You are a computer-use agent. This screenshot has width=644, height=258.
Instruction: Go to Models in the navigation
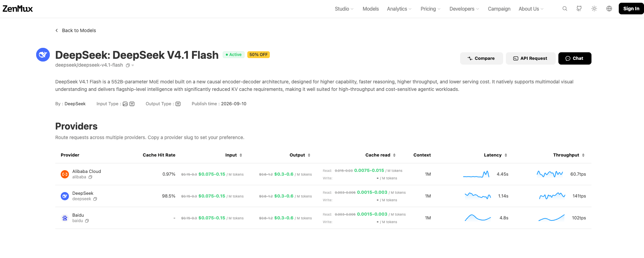[x=370, y=9]
